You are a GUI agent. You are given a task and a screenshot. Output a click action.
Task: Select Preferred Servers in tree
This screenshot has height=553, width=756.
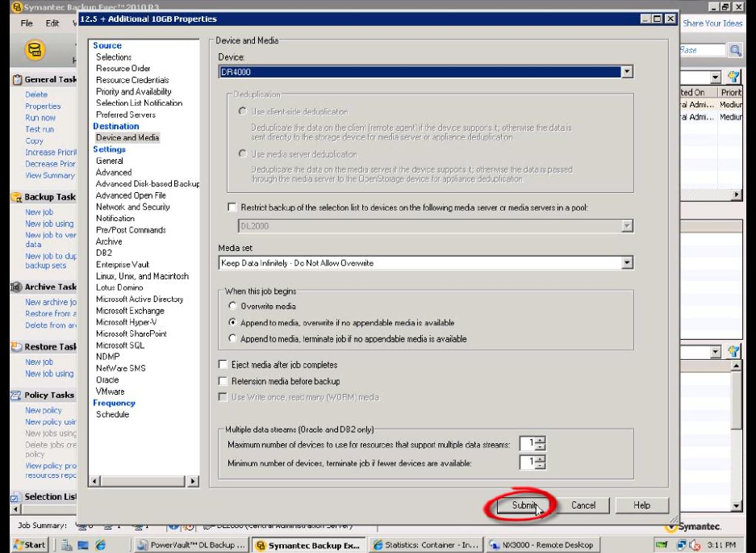[x=125, y=115]
